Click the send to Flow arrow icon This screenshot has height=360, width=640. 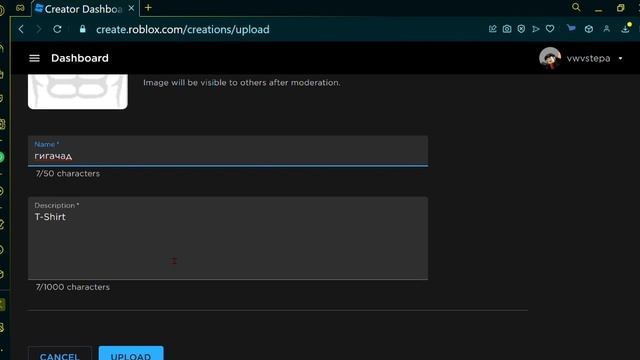pos(536,29)
